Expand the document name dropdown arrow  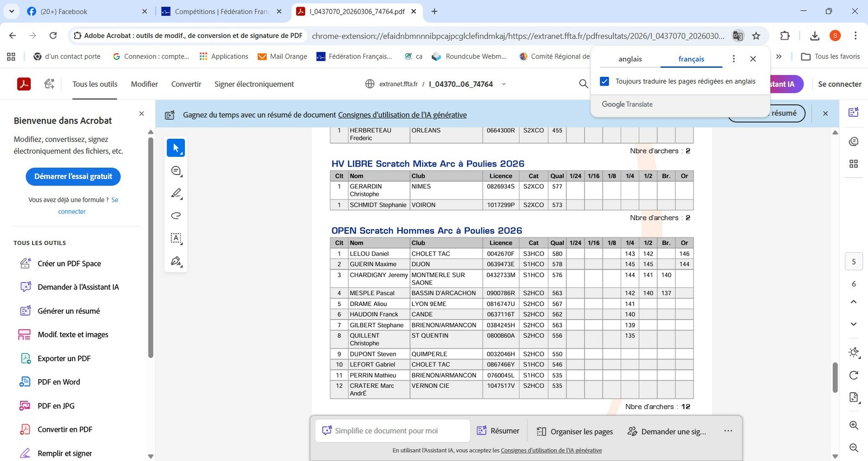point(504,84)
